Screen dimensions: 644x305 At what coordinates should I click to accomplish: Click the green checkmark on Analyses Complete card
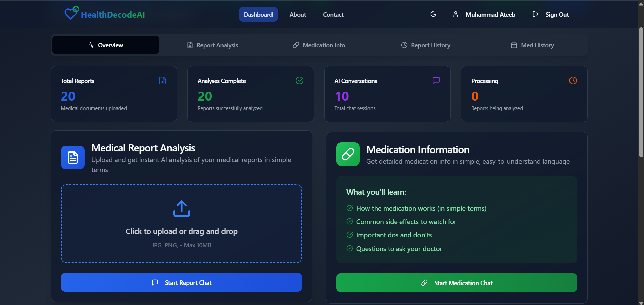pyautogui.click(x=299, y=80)
